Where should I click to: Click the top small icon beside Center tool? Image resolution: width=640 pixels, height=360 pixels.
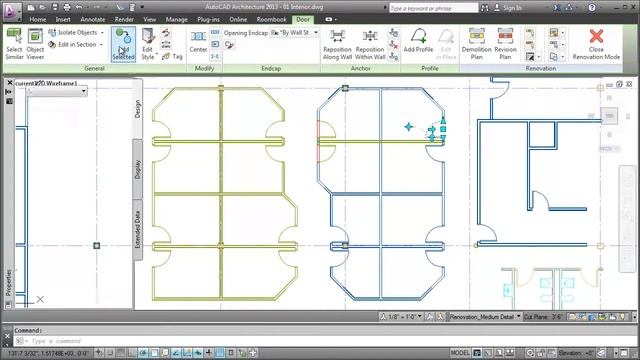(215, 32)
